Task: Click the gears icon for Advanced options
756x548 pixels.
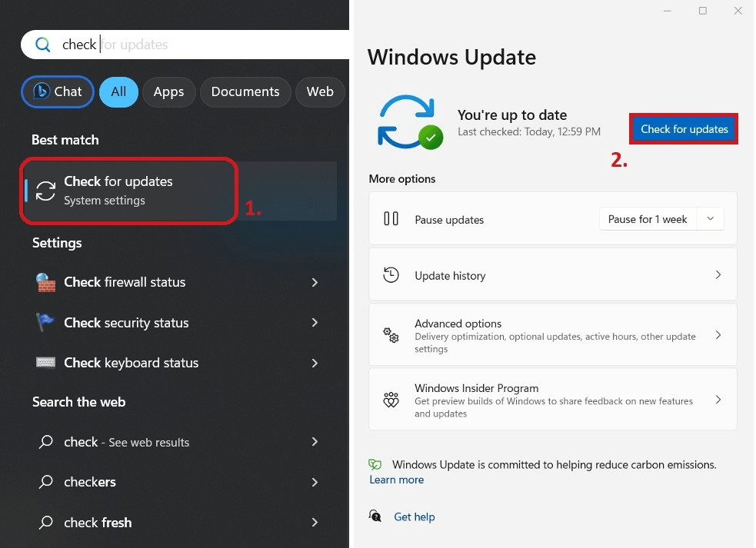Action: (x=391, y=335)
